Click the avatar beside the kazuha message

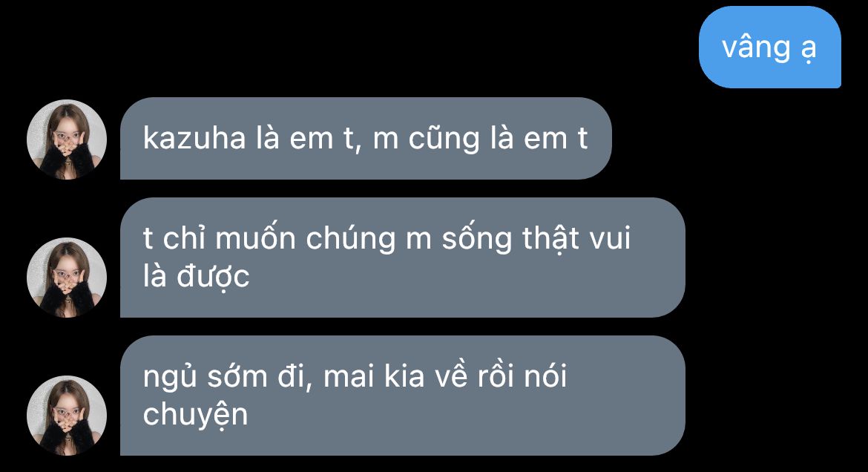click(x=67, y=139)
